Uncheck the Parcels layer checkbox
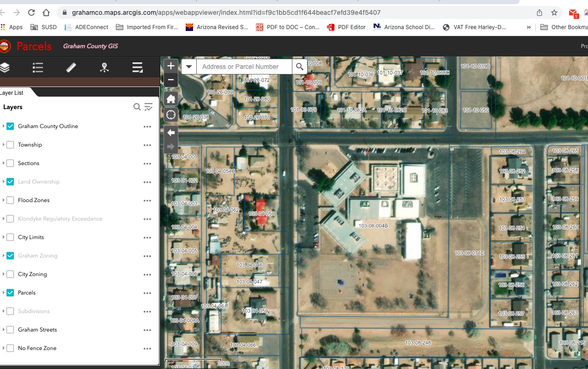 coord(10,293)
